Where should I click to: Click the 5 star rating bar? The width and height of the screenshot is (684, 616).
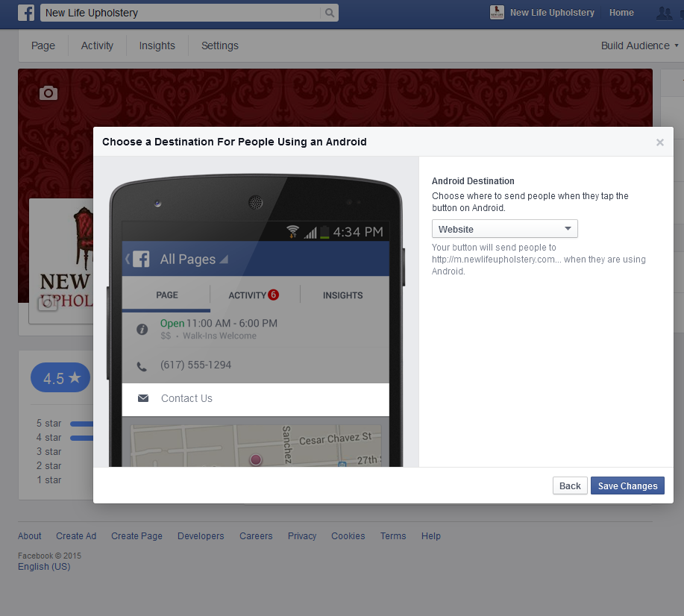pos(81,424)
